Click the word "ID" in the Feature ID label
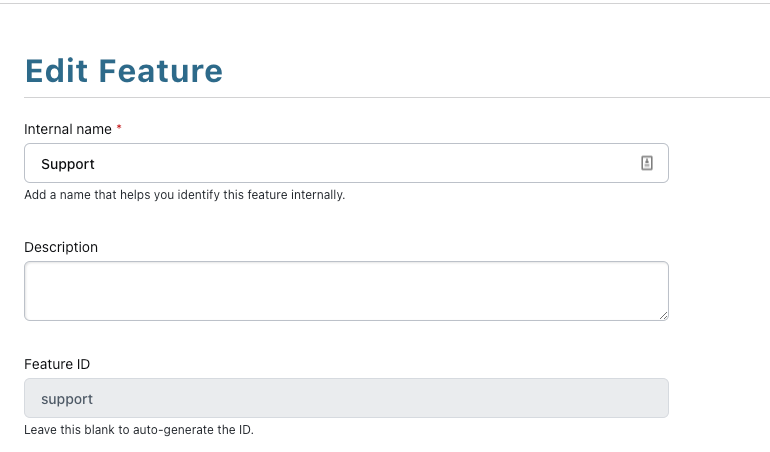This screenshot has width=770, height=452. [83, 364]
